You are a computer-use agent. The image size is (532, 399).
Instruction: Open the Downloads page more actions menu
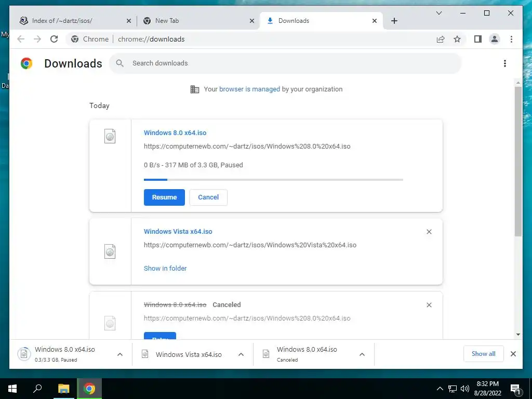[505, 63]
